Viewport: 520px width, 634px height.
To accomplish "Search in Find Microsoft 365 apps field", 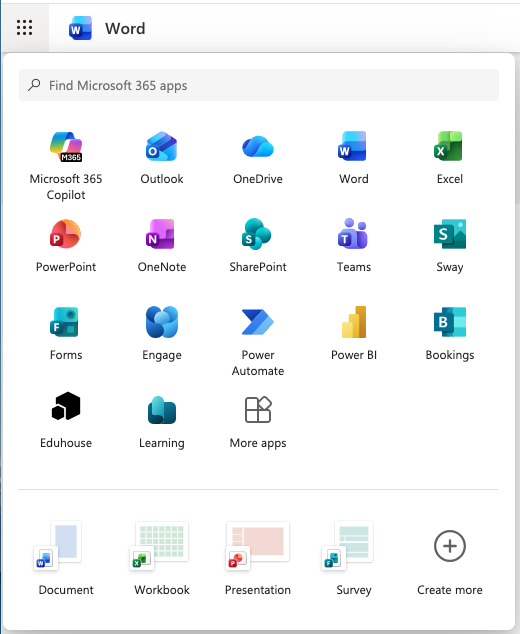I will coord(259,85).
